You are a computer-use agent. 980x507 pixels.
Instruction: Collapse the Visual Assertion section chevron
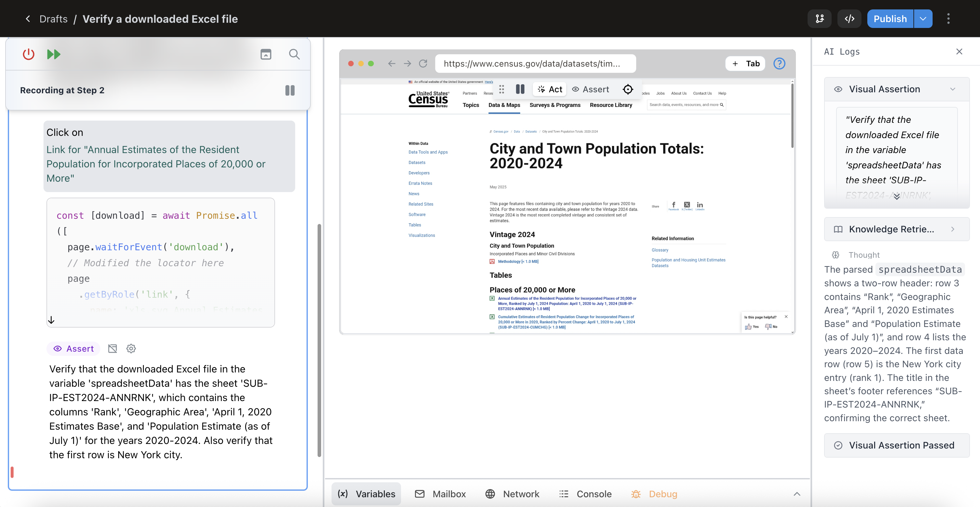pyautogui.click(x=953, y=89)
